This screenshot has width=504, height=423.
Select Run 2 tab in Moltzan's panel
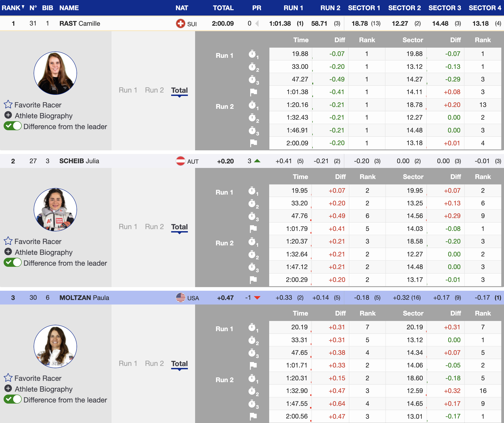(154, 363)
